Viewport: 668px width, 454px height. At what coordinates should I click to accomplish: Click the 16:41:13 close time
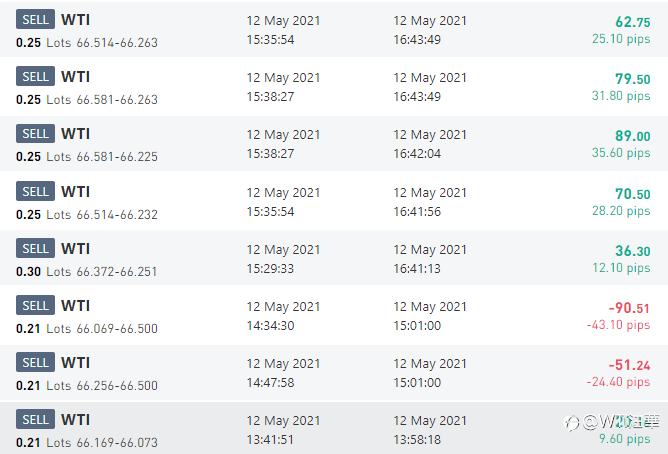(416, 268)
